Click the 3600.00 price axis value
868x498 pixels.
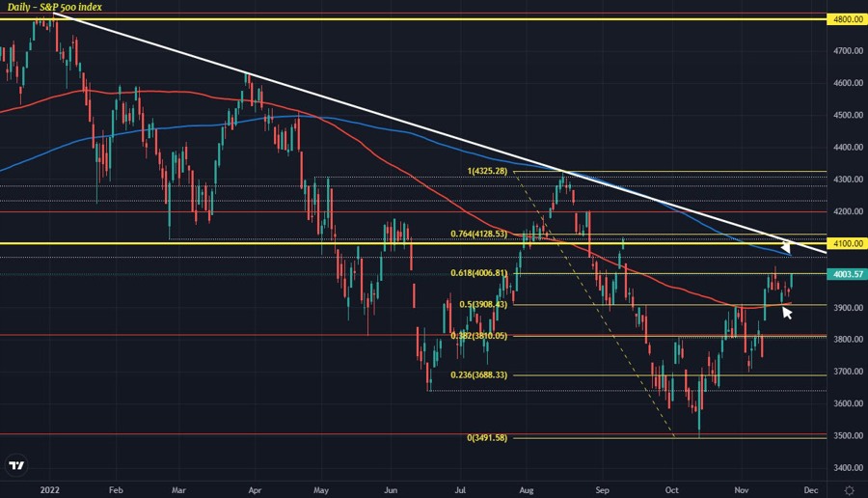[x=848, y=403]
